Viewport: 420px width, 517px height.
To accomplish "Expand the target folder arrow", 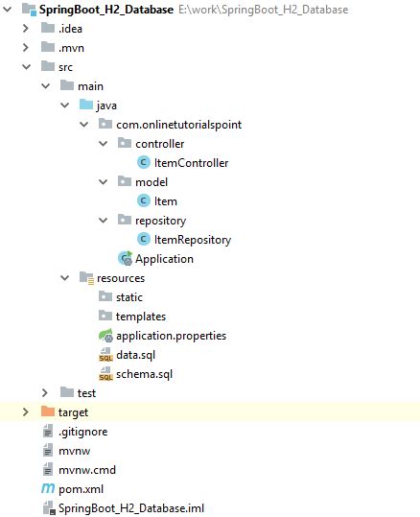I will point(26,411).
